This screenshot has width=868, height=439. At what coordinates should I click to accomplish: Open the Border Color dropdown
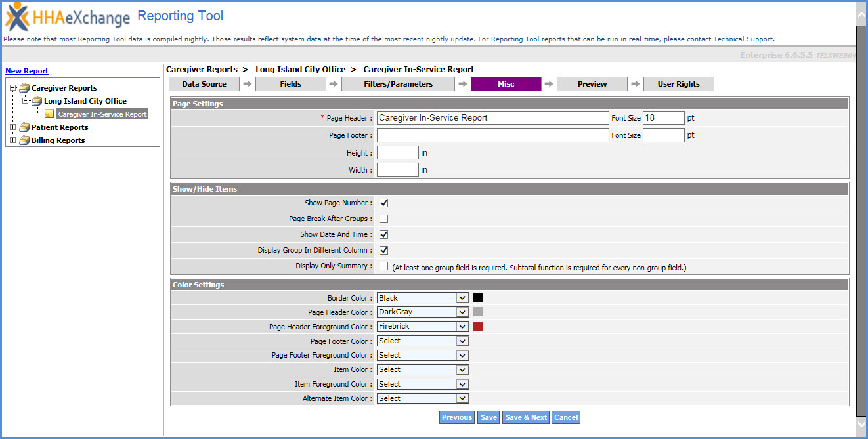pos(423,298)
